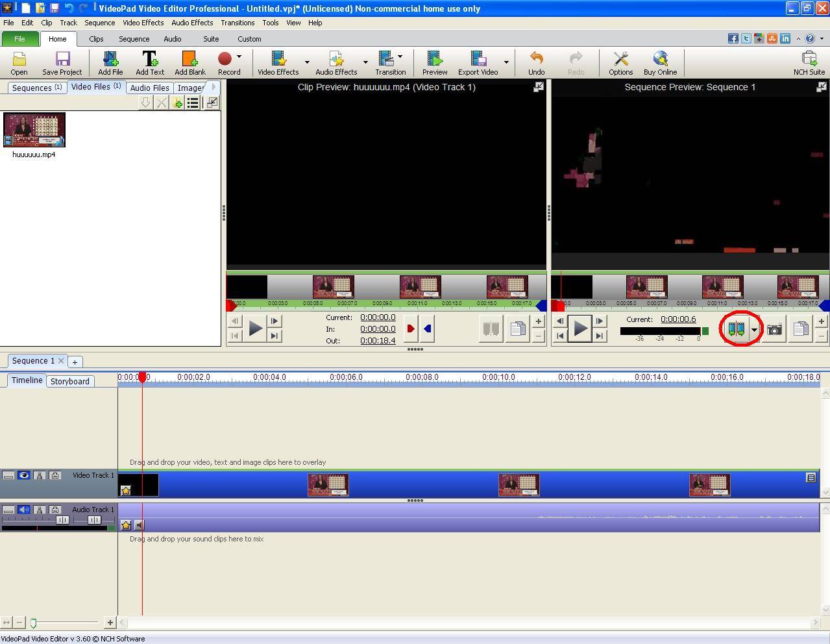Set clip in point with red flag
Screen dimensions: 830x644
(410, 328)
